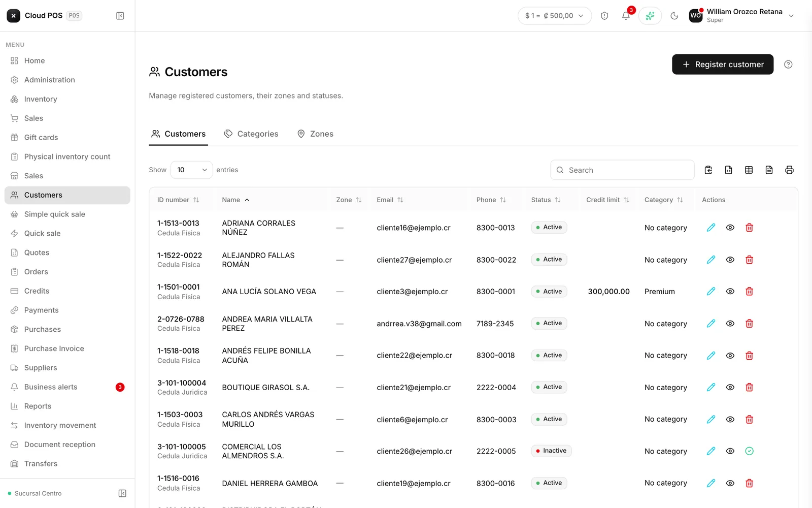Delete Daniel Herrera Gamboa customer
The height and width of the screenshot is (508, 812).
(749, 483)
